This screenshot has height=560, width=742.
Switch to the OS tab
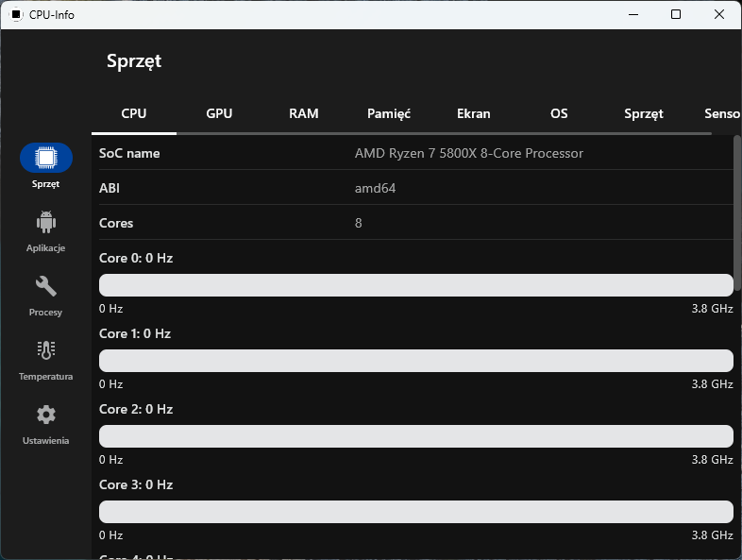pyautogui.click(x=559, y=113)
